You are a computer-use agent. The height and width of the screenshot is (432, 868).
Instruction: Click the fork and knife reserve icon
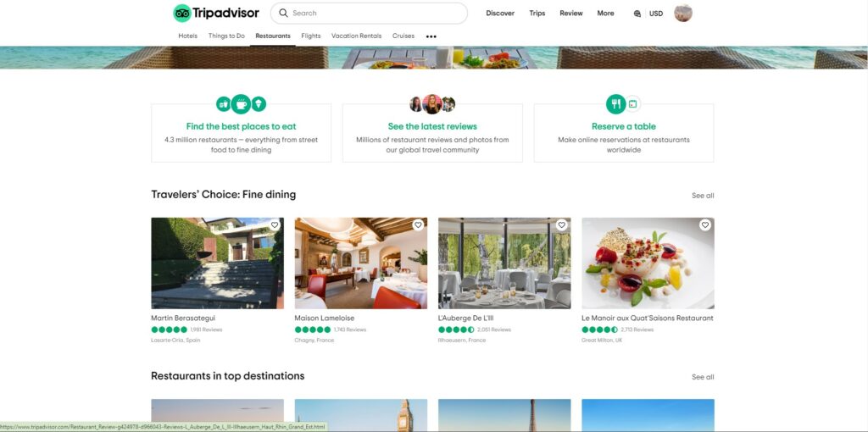pos(615,103)
